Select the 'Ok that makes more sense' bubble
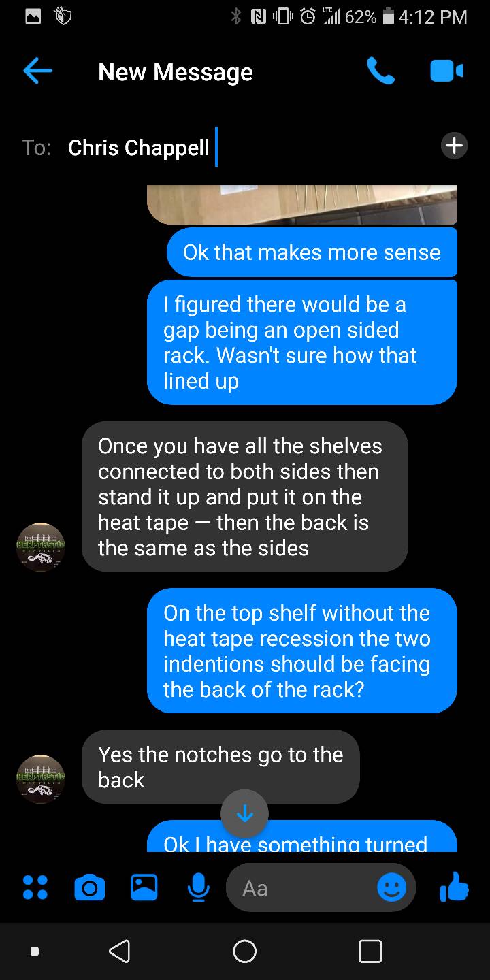The width and height of the screenshot is (490, 980). (312, 252)
